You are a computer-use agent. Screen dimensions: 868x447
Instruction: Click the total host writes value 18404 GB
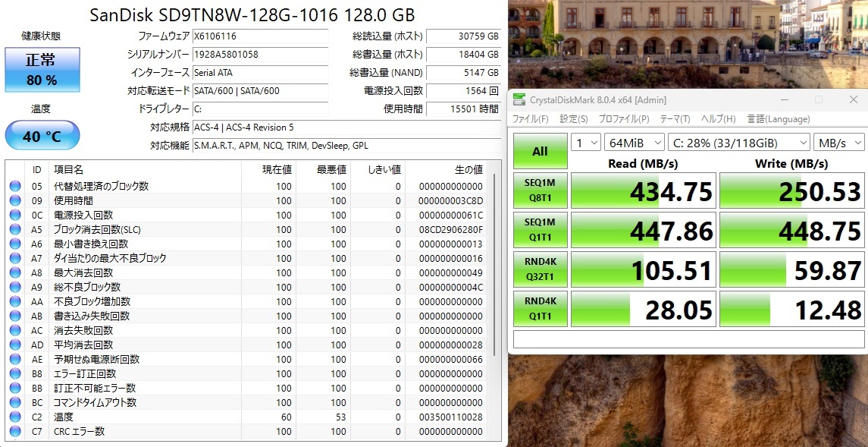point(464,55)
